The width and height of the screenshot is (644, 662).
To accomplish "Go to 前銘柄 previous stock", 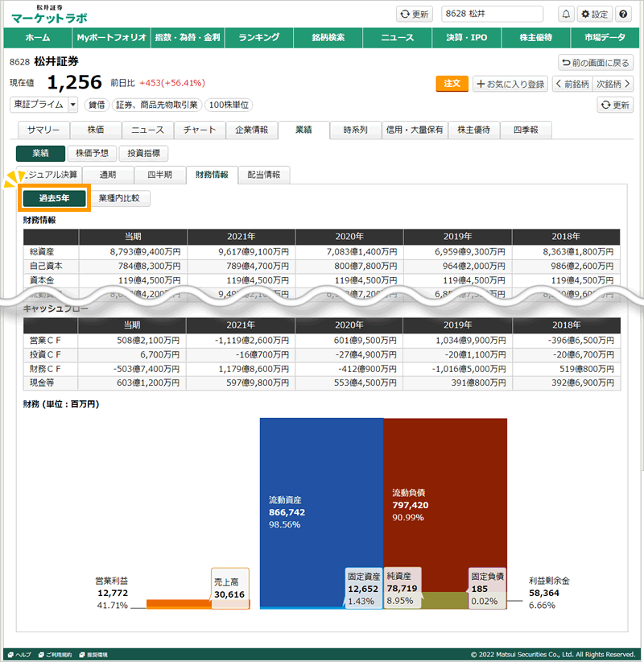I will point(572,84).
